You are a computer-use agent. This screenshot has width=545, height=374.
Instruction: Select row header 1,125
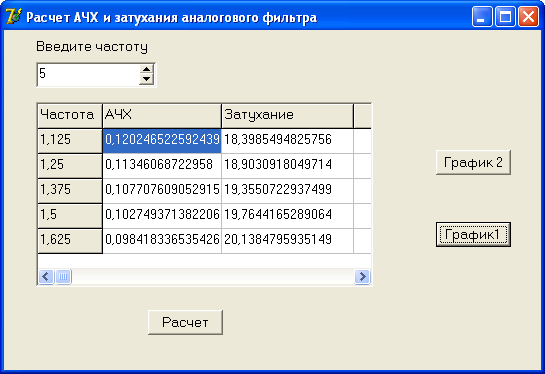(x=70, y=141)
